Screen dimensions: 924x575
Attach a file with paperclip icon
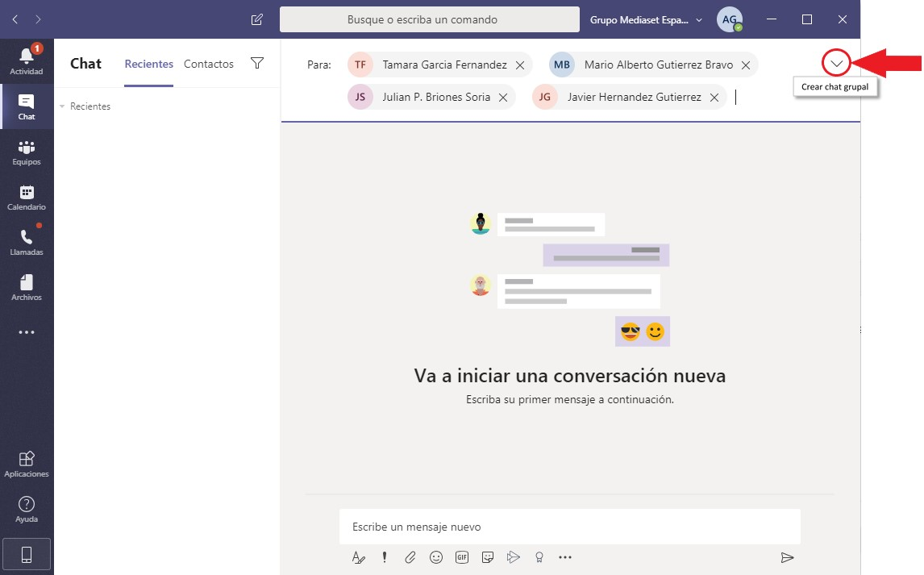[x=410, y=557]
